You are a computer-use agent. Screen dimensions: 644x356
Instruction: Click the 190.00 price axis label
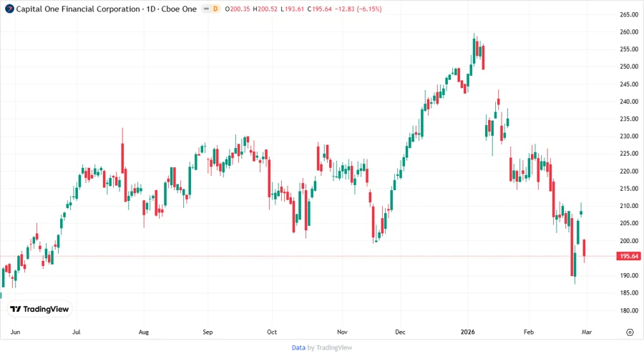click(629, 276)
